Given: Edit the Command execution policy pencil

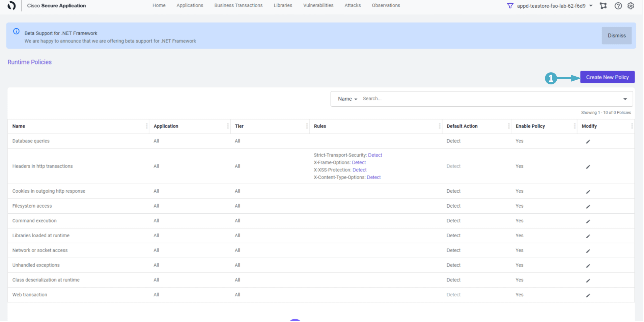Looking at the screenshot, I should [588, 221].
